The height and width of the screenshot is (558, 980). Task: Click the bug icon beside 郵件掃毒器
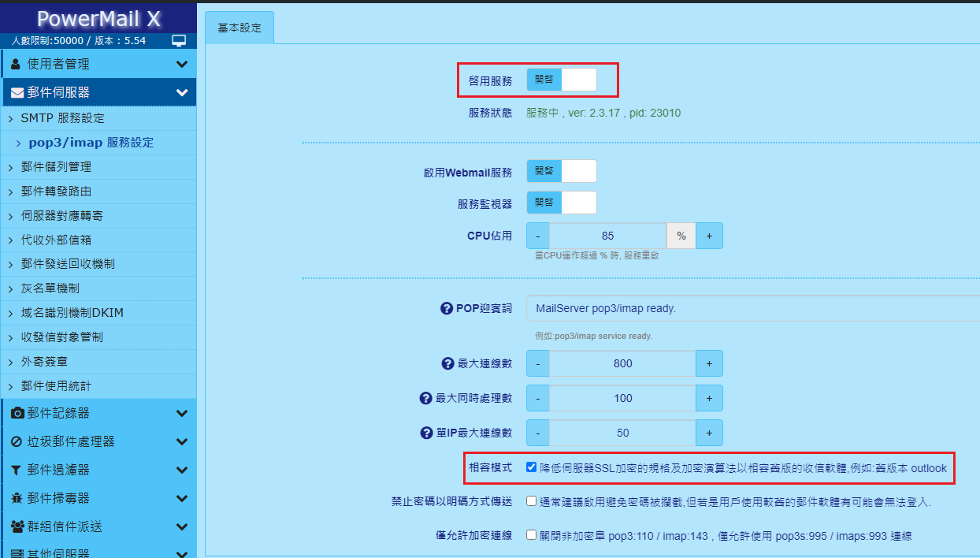[17, 498]
